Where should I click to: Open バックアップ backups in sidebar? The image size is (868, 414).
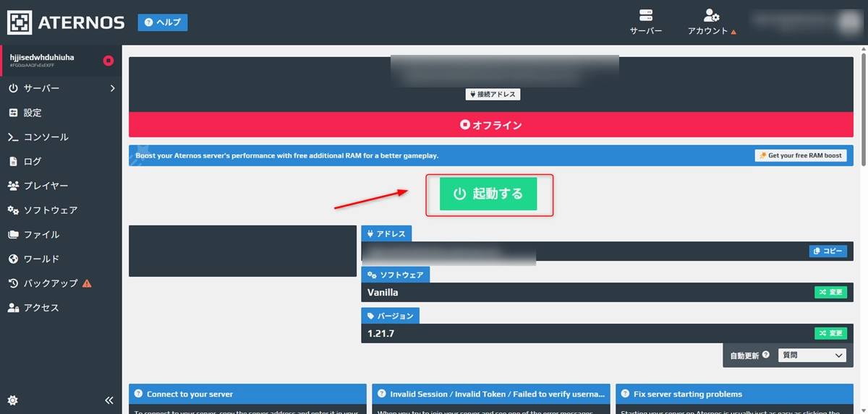[61, 283]
